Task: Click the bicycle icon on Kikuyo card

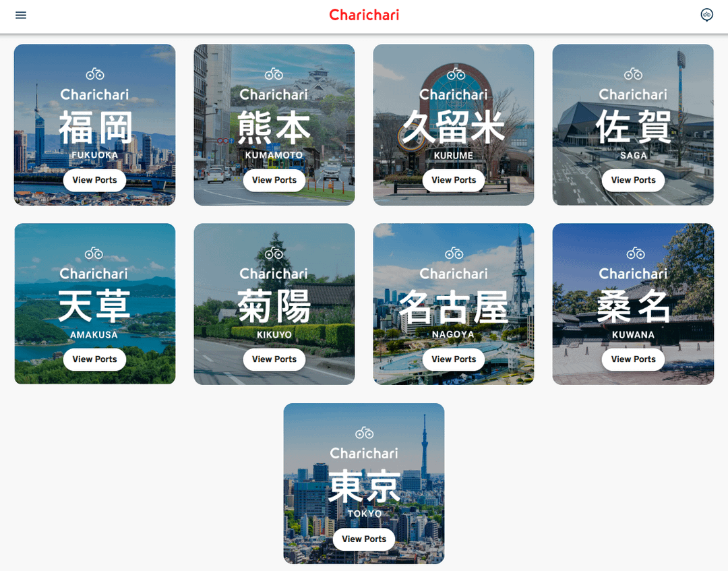Action: (274, 253)
